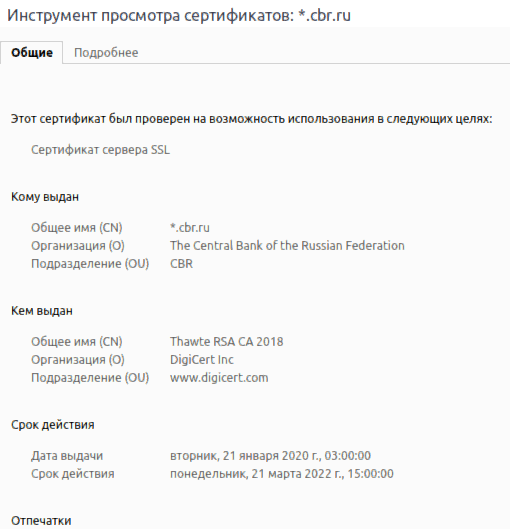Click the Общее имя (CN) label under Кем выдан
Screen dimensions: 510x529
pyautogui.click(x=77, y=342)
